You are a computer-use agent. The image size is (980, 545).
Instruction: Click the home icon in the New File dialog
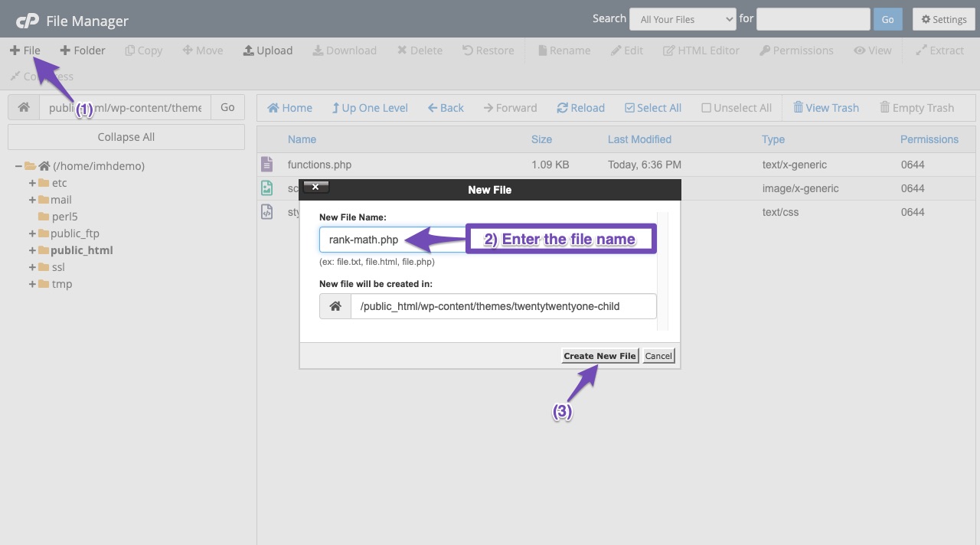335,306
